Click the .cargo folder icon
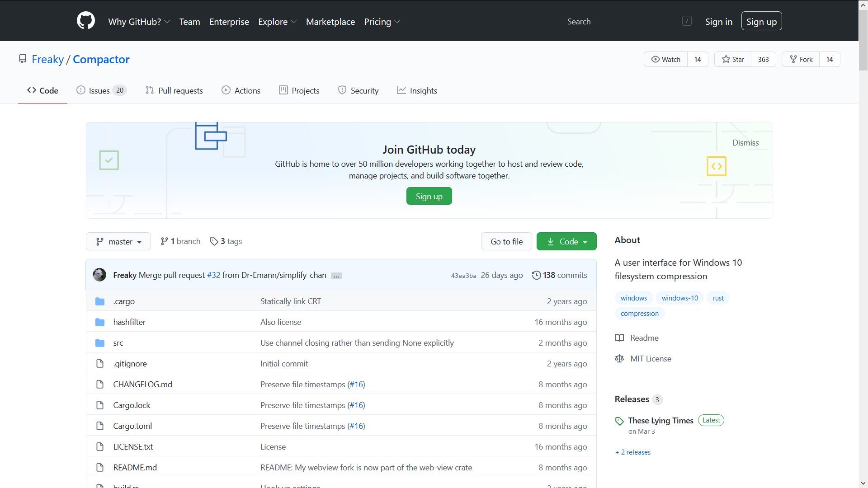 [100, 301]
